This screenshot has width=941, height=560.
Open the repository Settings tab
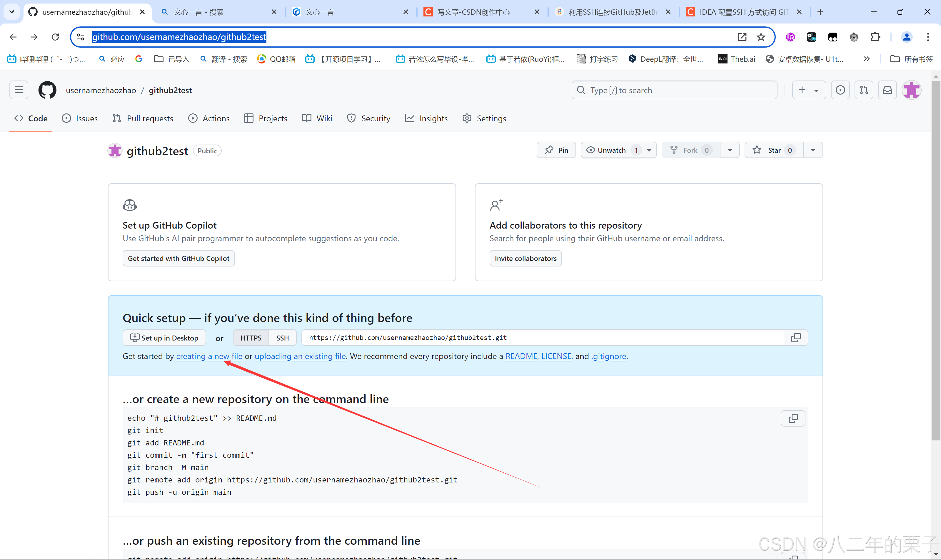(x=485, y=118)
